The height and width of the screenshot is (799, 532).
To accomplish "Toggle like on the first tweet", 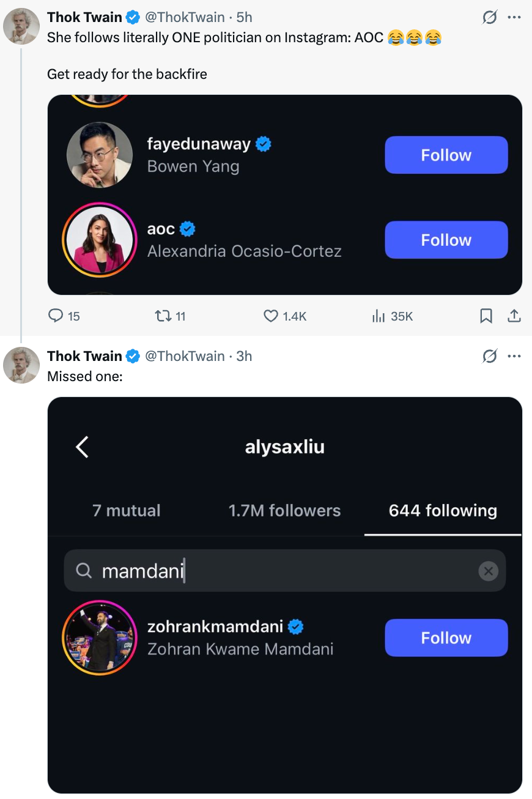I will pyautogui.click(x=270, y=316).
